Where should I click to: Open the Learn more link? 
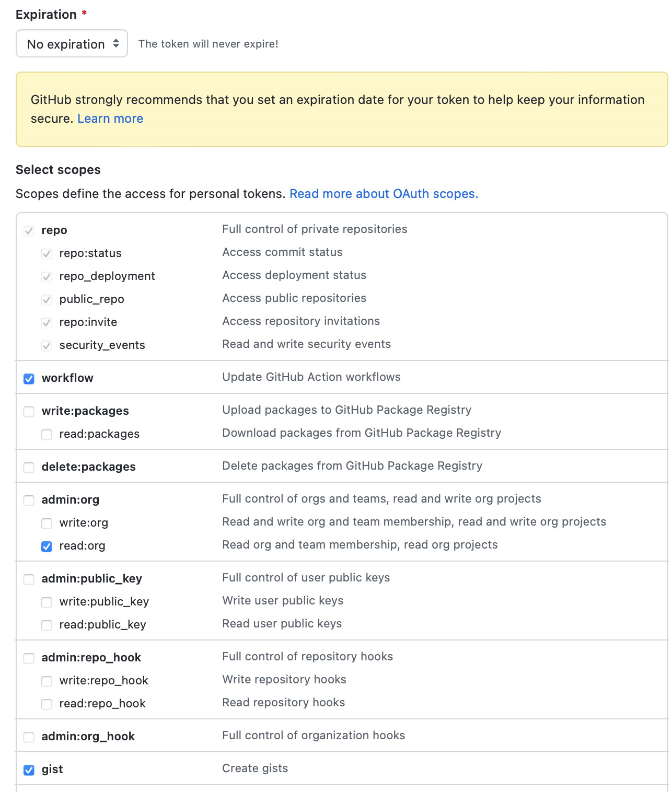[x=110, y=119]
